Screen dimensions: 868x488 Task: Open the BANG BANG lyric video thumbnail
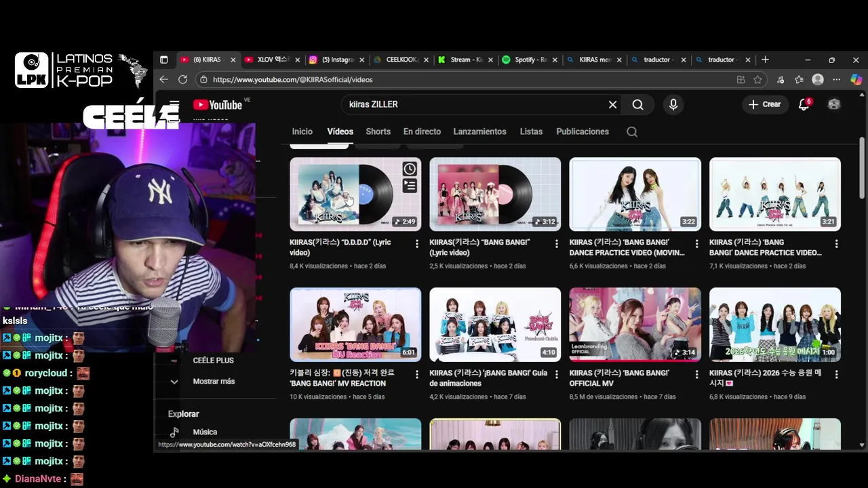click(x=495, y=195)
